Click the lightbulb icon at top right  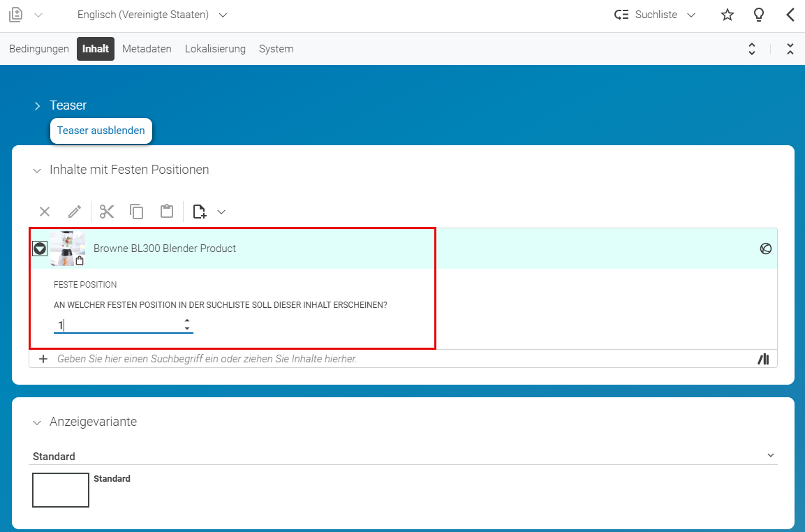click(x=759, y=15)
